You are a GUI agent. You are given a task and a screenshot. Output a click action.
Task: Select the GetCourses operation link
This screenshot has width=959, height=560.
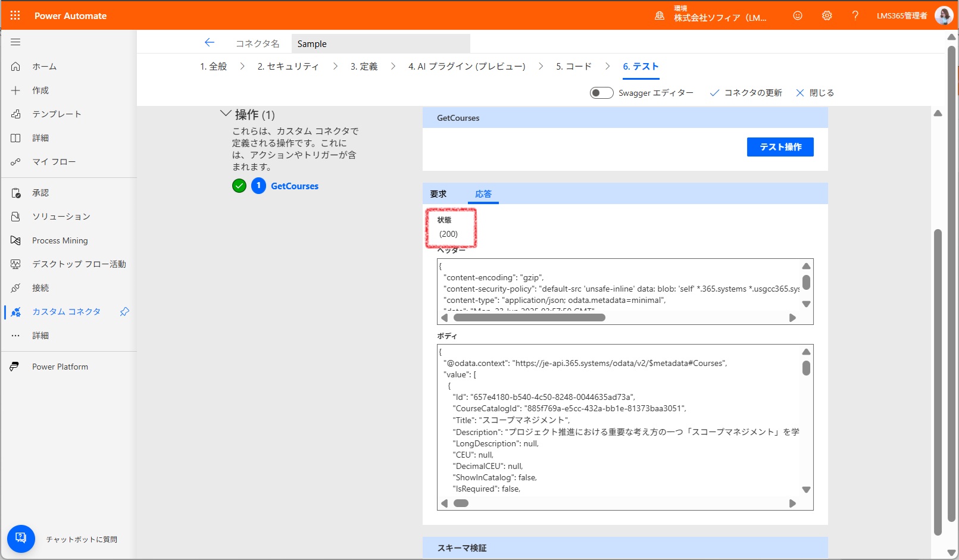click(295, 186)
